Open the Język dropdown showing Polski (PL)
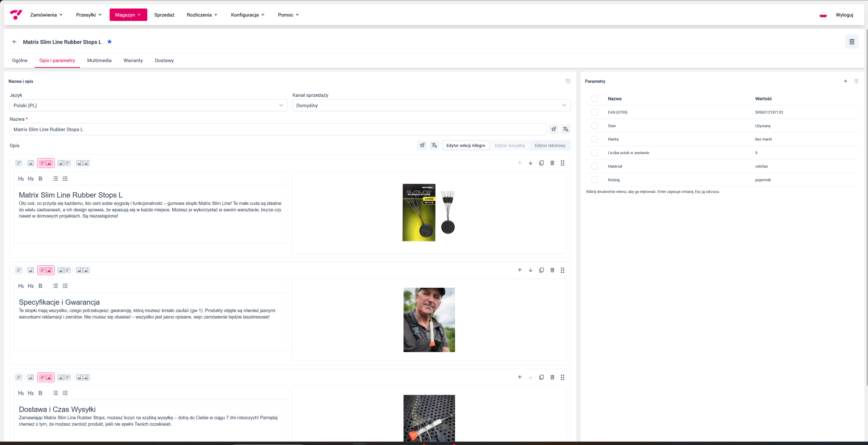Screen dimensions: 868x445 tap(149, 105)
